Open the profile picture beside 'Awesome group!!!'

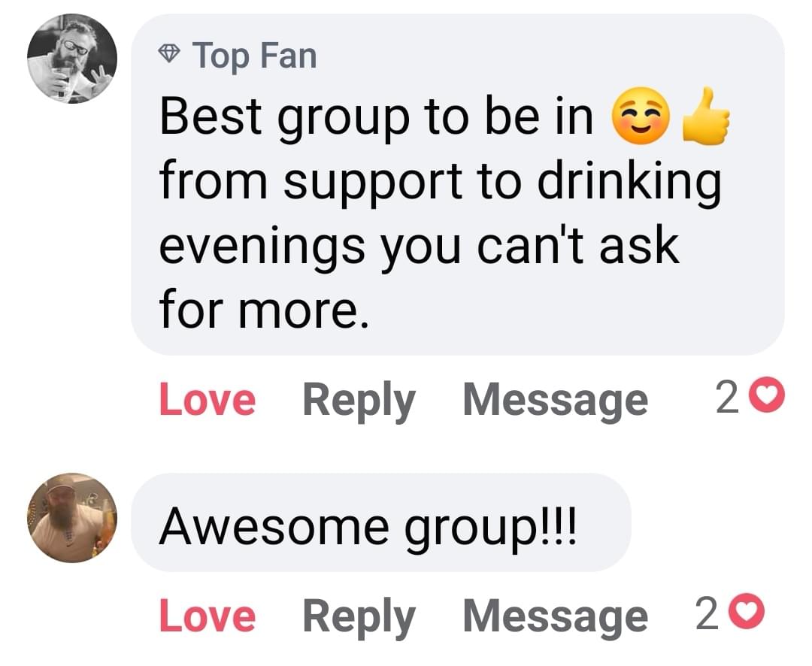72,518
